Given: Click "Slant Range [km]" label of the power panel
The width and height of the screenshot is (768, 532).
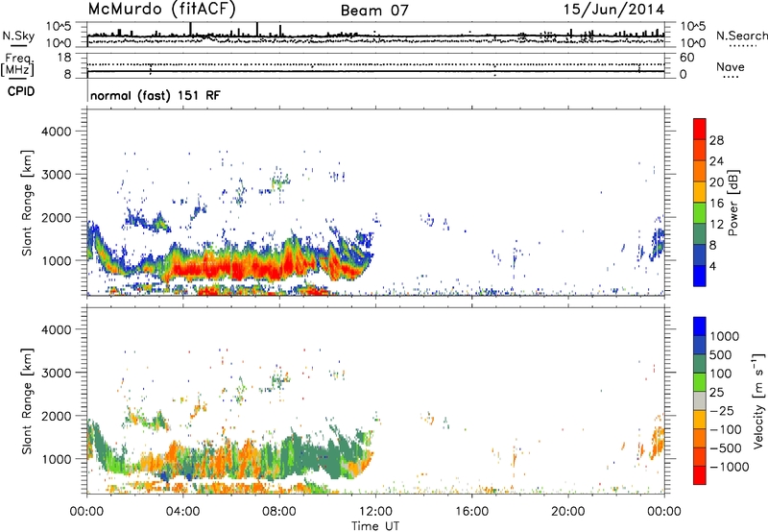Looking at the screenshot, I should [27, 203].
